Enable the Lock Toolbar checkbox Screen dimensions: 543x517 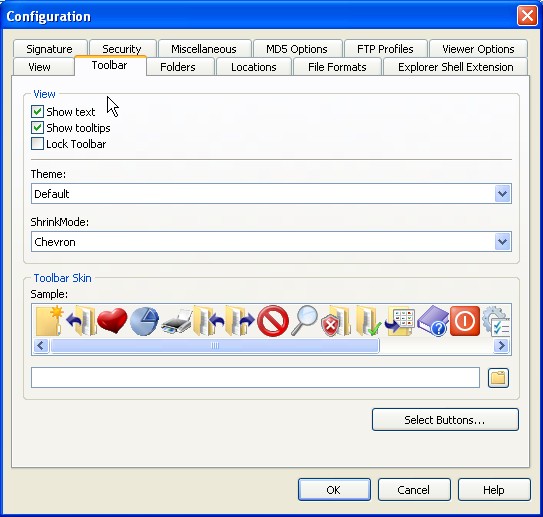coord(37,144)
